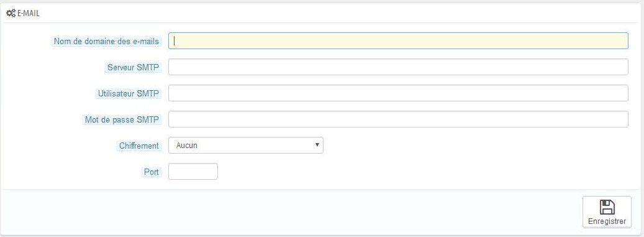This screenshot has width=644, height=237.
Task: Click the blinking text cursor in domain field
Action: coord(175,40)
